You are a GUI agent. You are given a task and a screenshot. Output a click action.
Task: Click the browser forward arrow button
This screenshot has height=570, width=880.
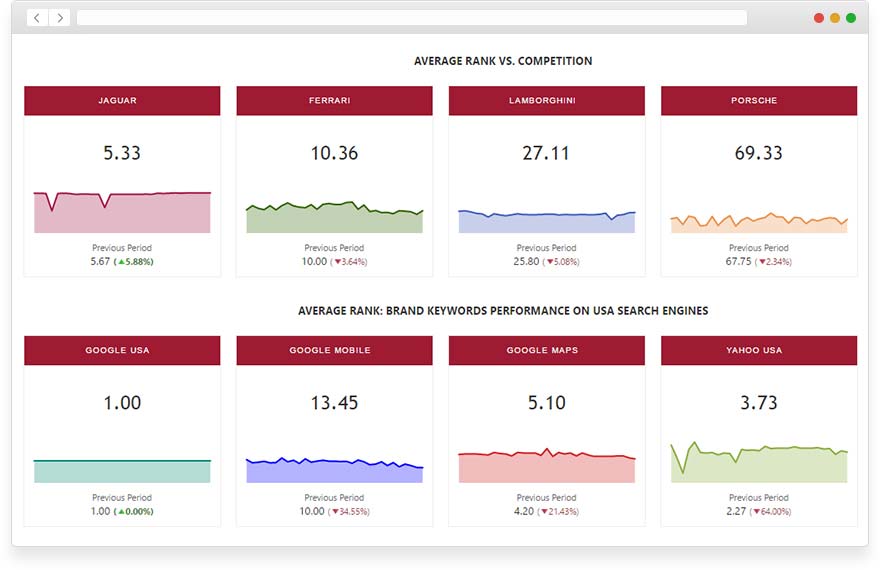(60, 18)
